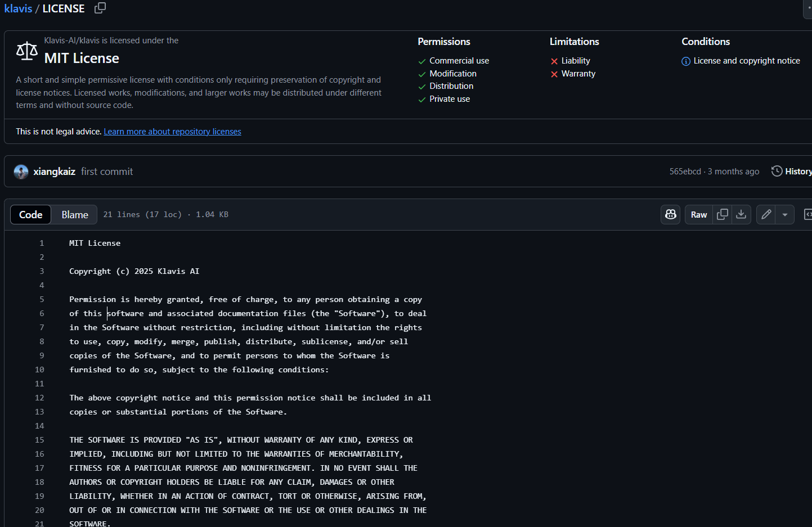This screenshot has height=527, width=812.
Task: Click the MIT License scales icon
Action: pyautogui.click(x=26, y=51)
